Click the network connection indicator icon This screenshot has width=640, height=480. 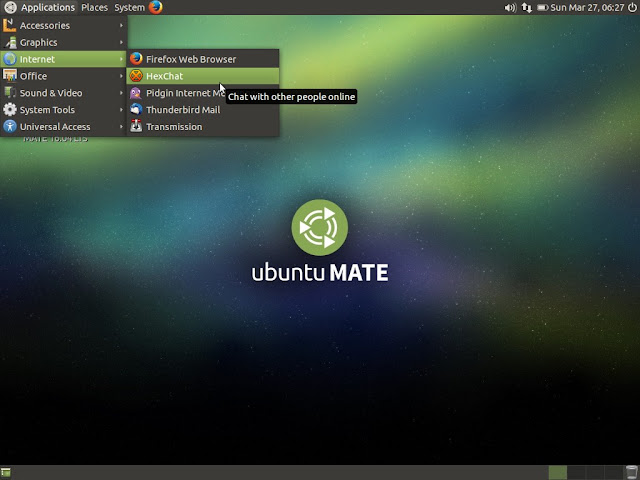pyautogui.click(x=527, y=7)
